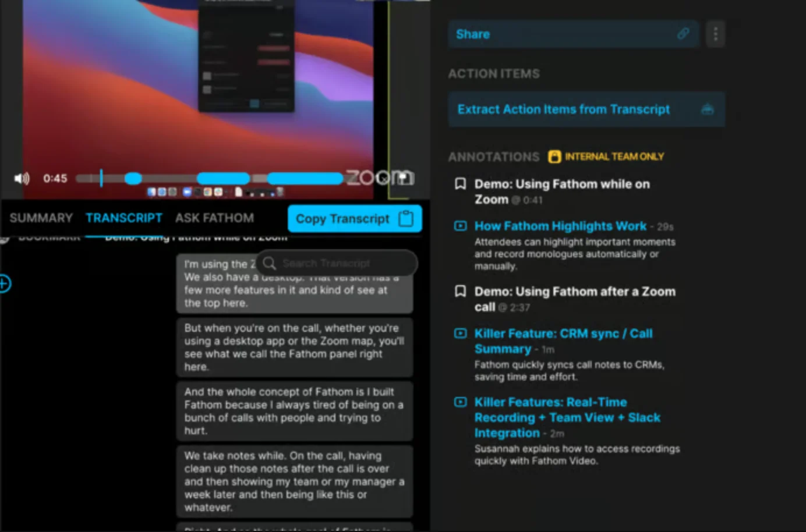Click the first short highlight segment on the timeline
The height and width of the screenshot is (532, 806).
133,178
